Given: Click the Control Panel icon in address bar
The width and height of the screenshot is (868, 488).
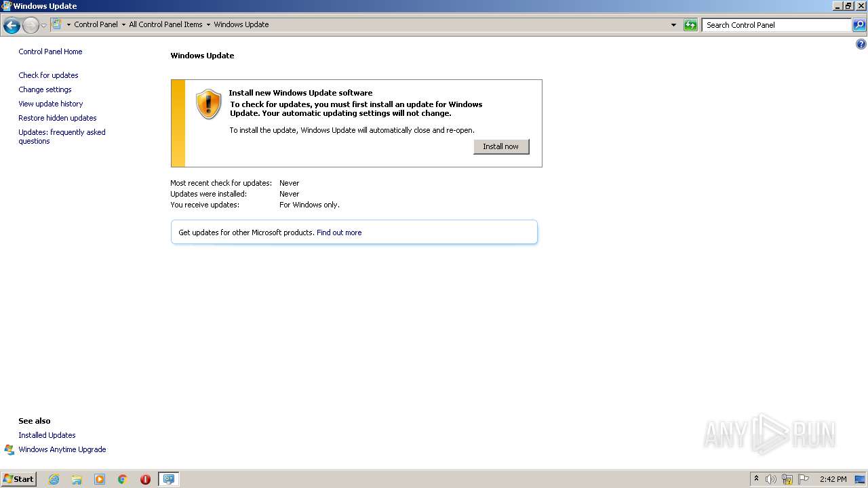Looking at the screenshot, I should point(57,24).
